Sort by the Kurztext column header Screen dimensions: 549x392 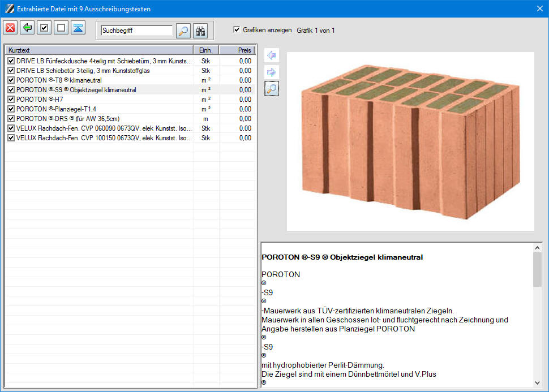(100, 50)
